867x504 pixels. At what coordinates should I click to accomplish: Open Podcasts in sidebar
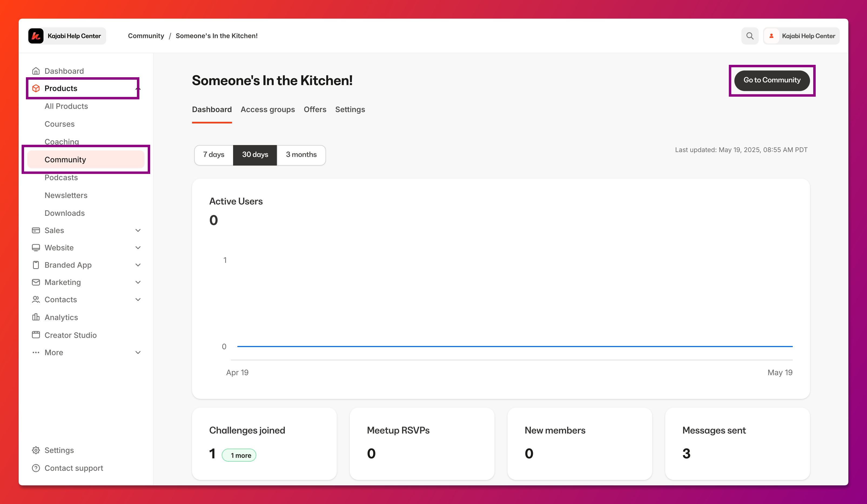tap(61, 177)
